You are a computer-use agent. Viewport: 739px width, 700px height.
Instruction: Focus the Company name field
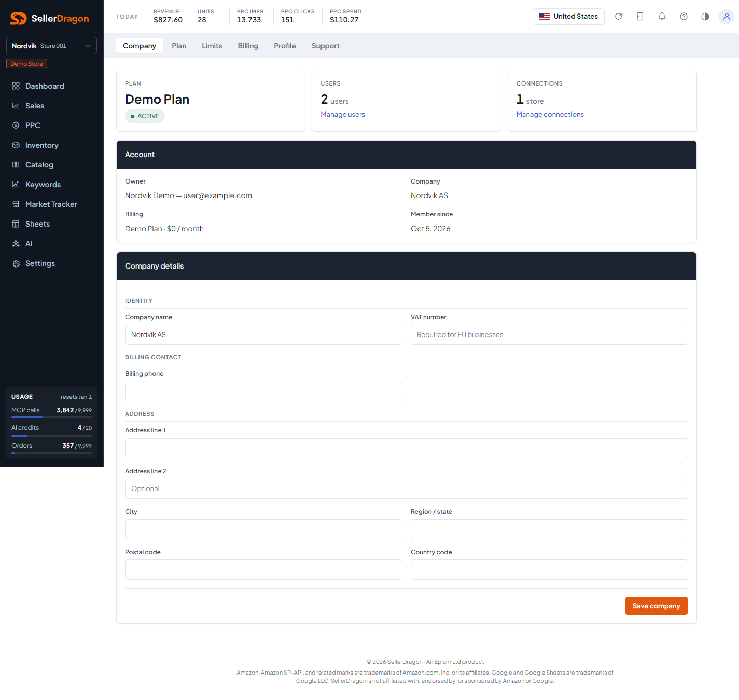[263, 335]
